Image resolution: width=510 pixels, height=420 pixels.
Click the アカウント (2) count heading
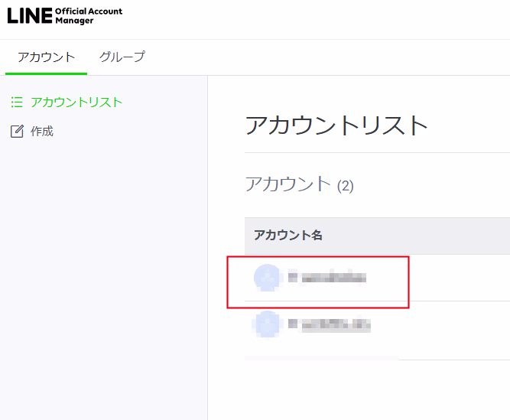[x=299, y=184]
